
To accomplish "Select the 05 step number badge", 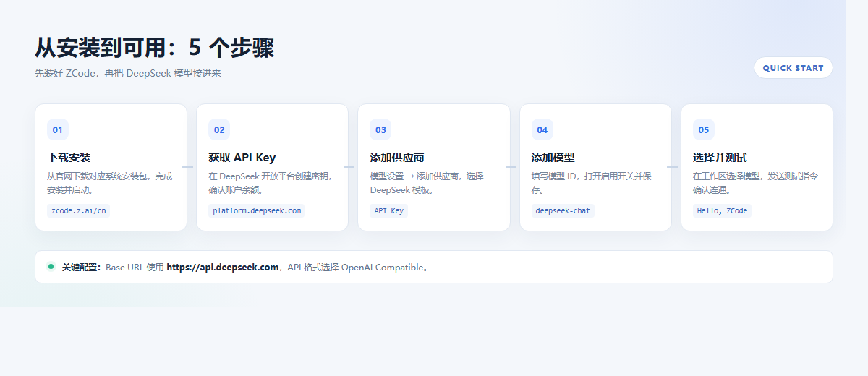I will 704,130.
